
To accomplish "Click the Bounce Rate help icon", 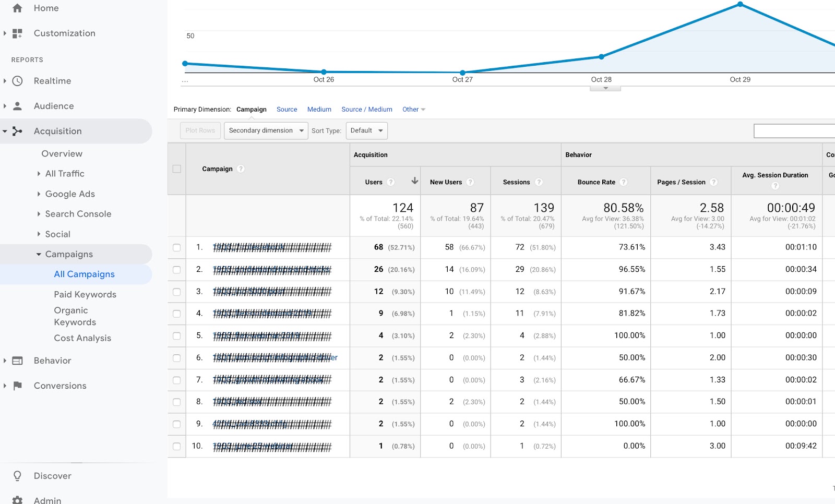I will (x=624, y=182).
